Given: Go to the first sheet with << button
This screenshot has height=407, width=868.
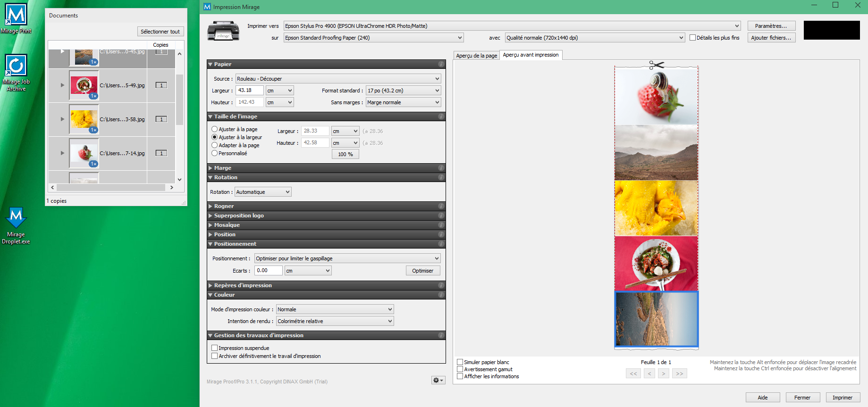Looking at the screenshot, I should point(633,374).
